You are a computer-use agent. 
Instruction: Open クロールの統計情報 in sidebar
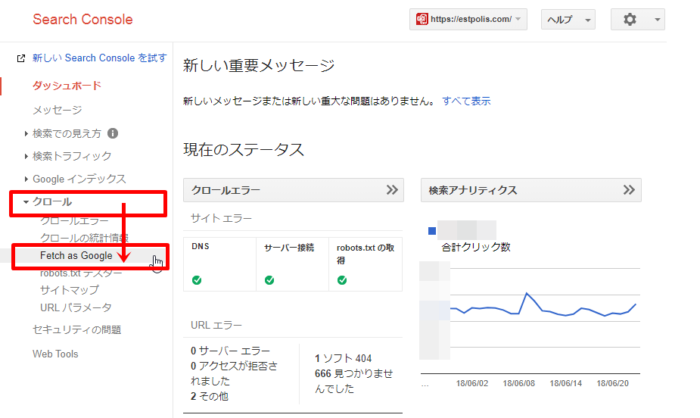84,238
